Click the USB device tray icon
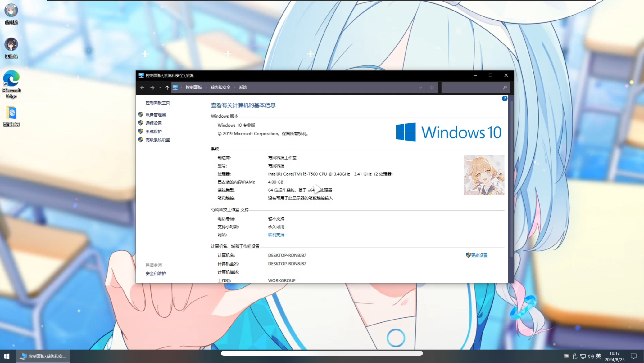The height and width of the screenshot is (363, 644). [x=575, y=356]
